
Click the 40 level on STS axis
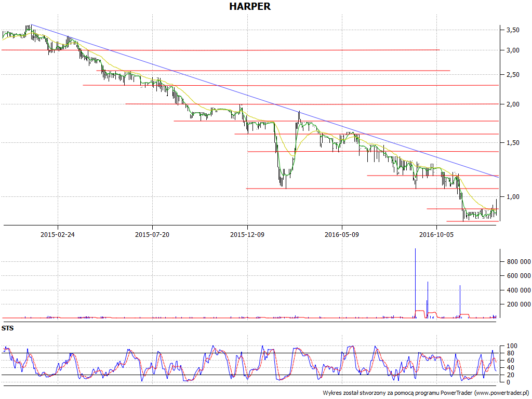pos(510,368)
